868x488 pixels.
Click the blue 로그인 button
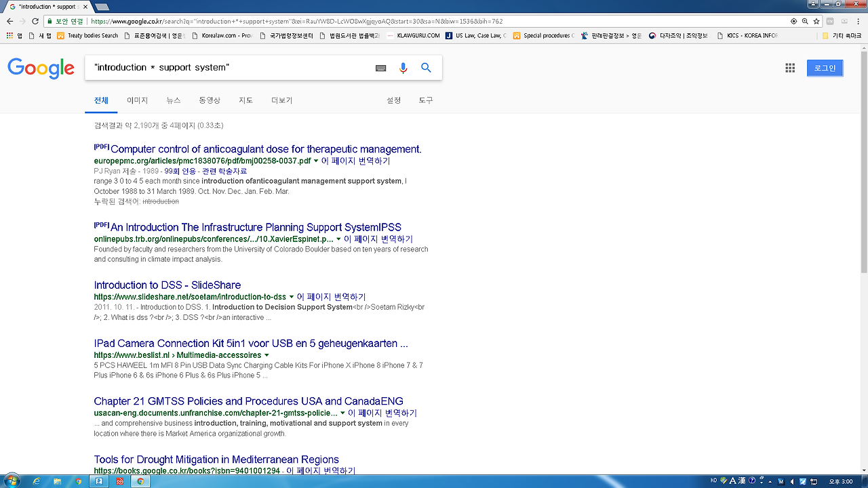click(825, 68)
